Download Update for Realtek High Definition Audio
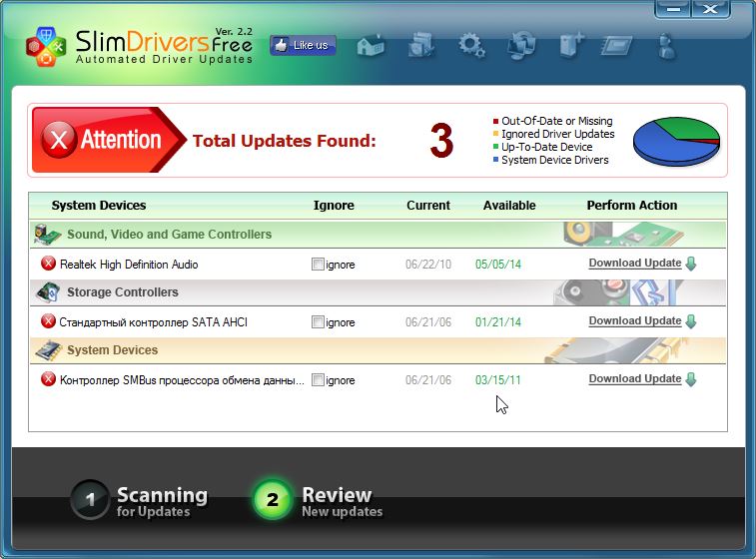The width and height of the screenshot is (756, 559). click(x=635, y=264)
